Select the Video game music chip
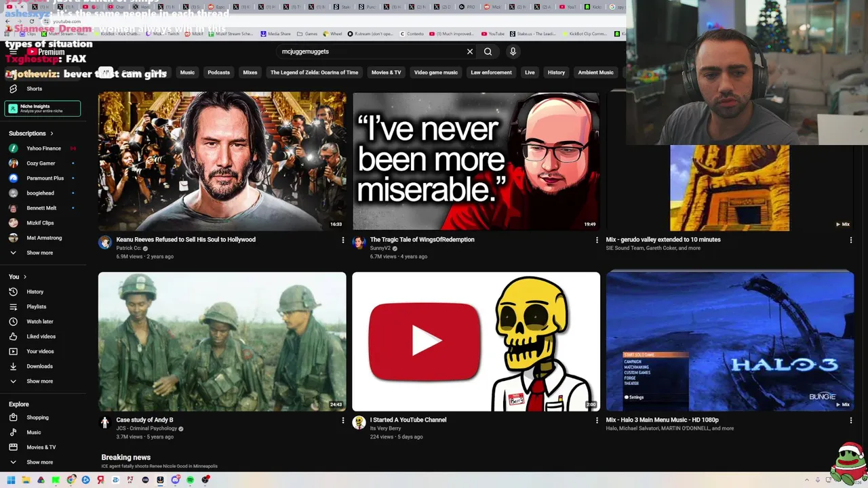Image resolution: width=868 pixels, height=488 pixels. [436, 73]
